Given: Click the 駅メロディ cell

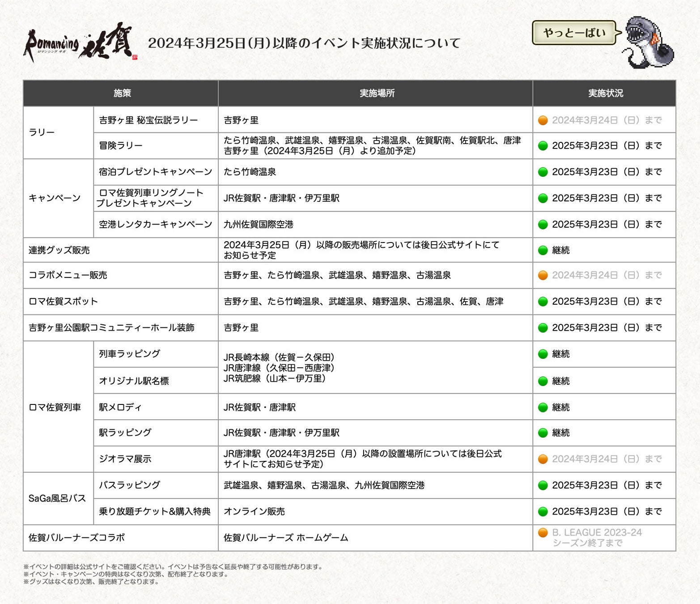Looking at the screenshot, I should [156, 407].
